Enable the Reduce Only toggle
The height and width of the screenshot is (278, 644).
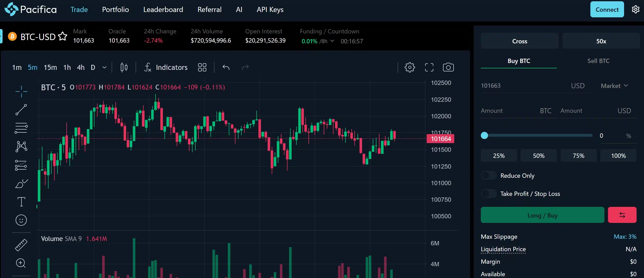(x=488, y=175)
